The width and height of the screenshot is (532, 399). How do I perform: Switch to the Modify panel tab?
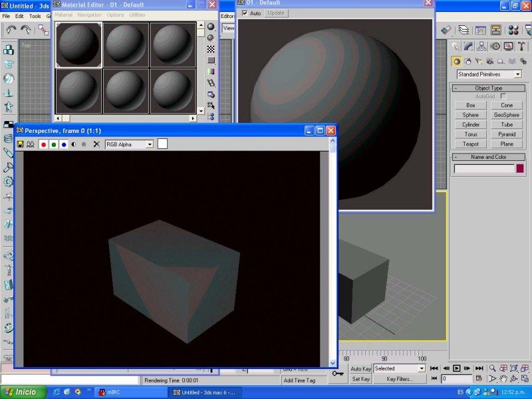[469, 46]
